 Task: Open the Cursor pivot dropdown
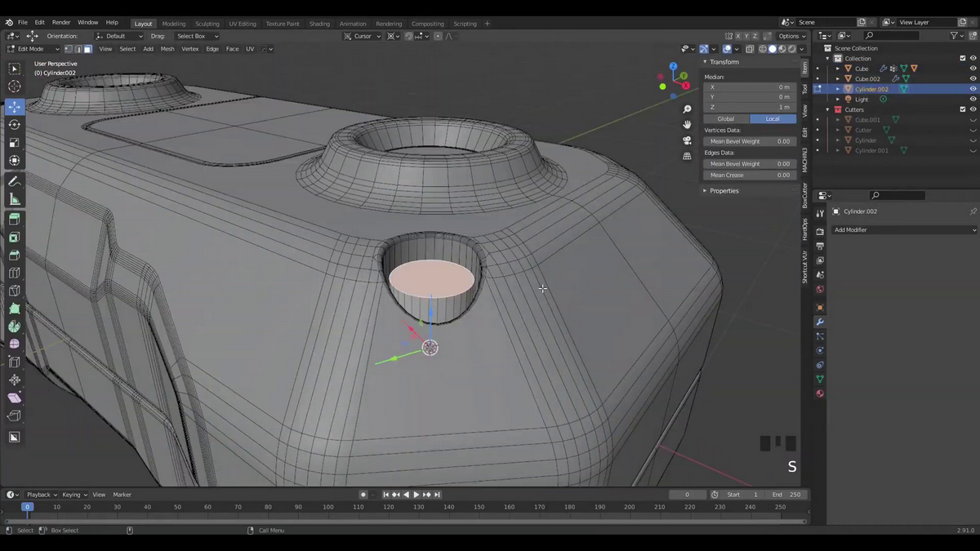[360, 36]
